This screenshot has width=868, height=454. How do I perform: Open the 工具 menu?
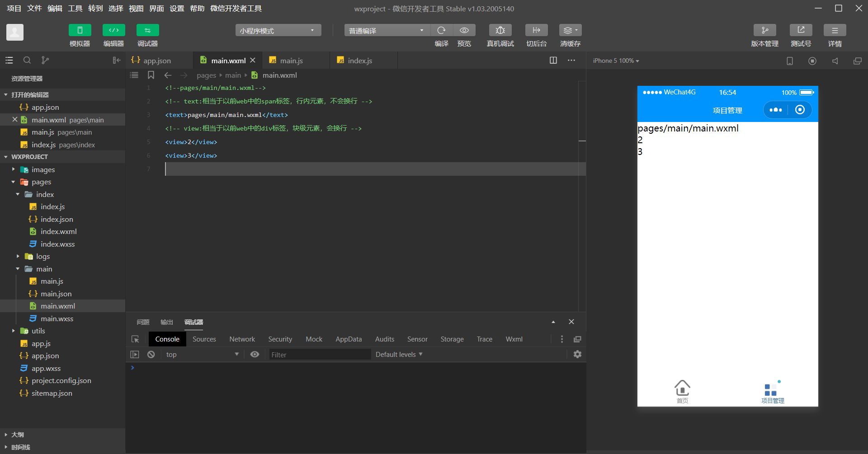tap(75, 9)
